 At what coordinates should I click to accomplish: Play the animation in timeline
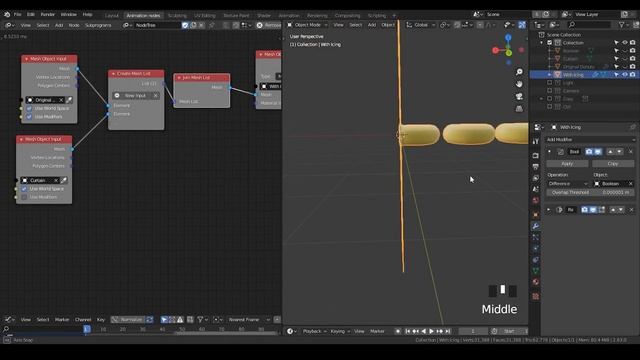tap(431, 331)
